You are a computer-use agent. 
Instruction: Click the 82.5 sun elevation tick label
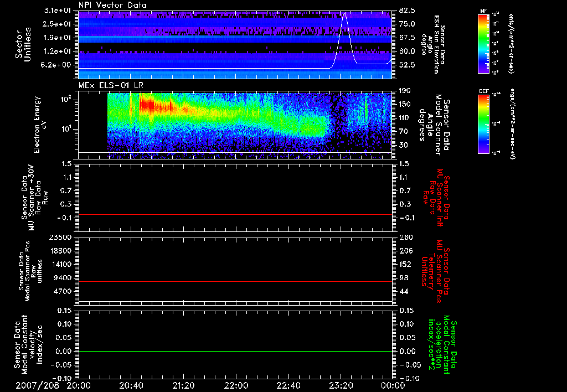407,11
